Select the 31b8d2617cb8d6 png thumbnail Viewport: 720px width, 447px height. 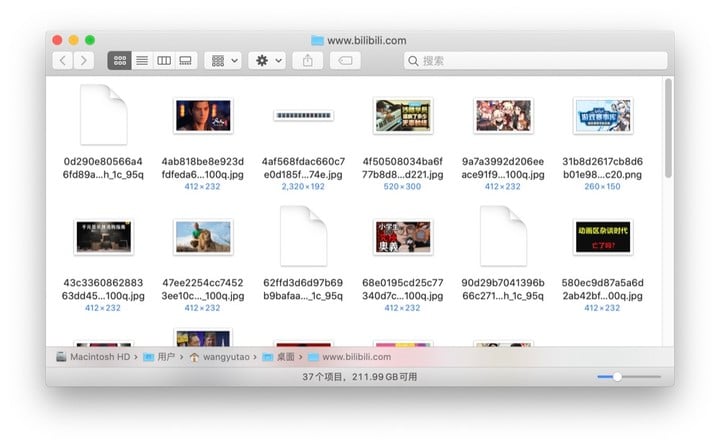click(603, 116)
